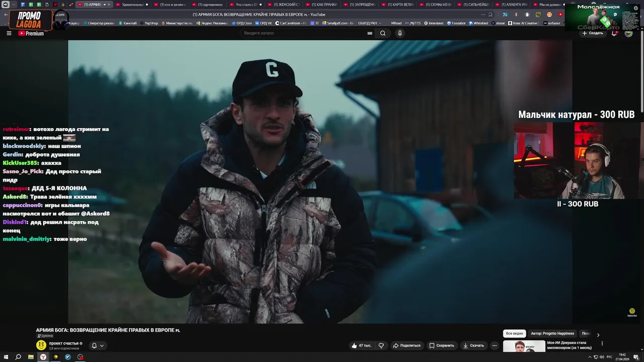This screenshot has width=644, height=362.
Task: Click the Скачать download button
Action: coord(474,345)
